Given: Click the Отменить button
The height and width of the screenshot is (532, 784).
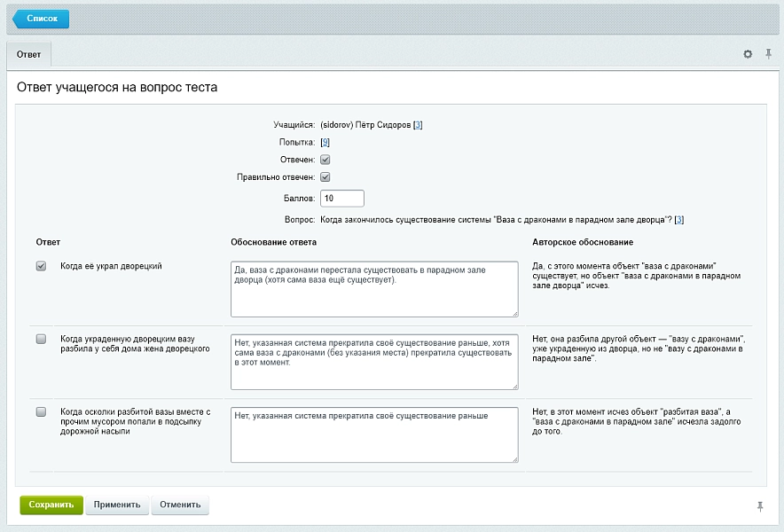Looking at the screenshot, I should [180, 505].
